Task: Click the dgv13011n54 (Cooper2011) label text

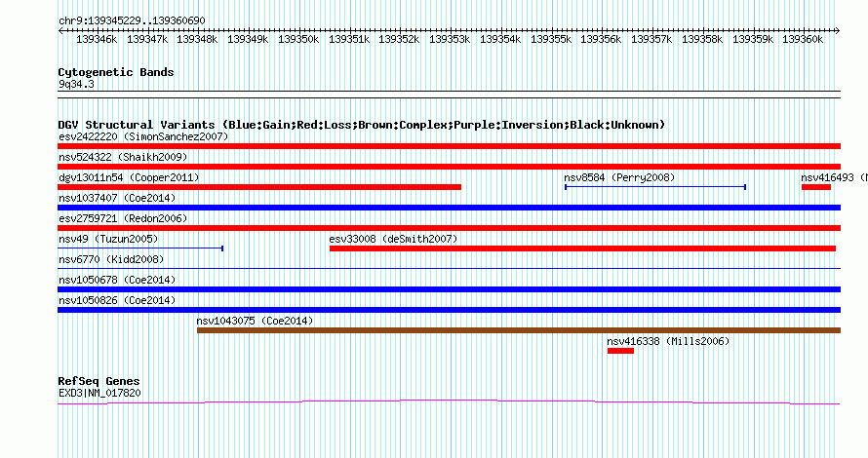Action: pos(129,177)
